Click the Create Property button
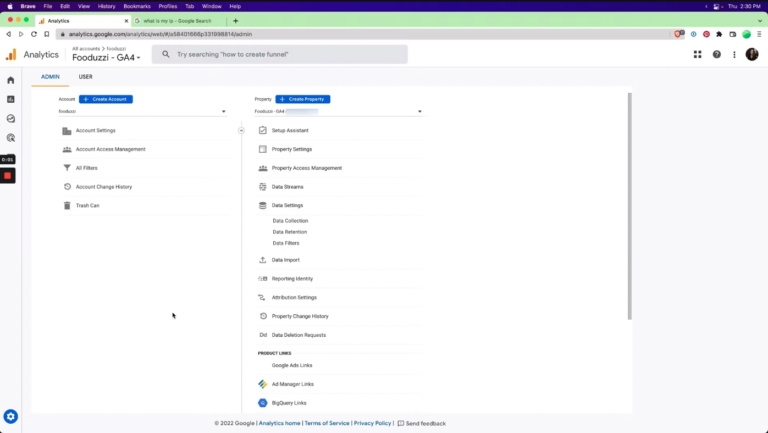The image size is (768, 433). [303, 99]
